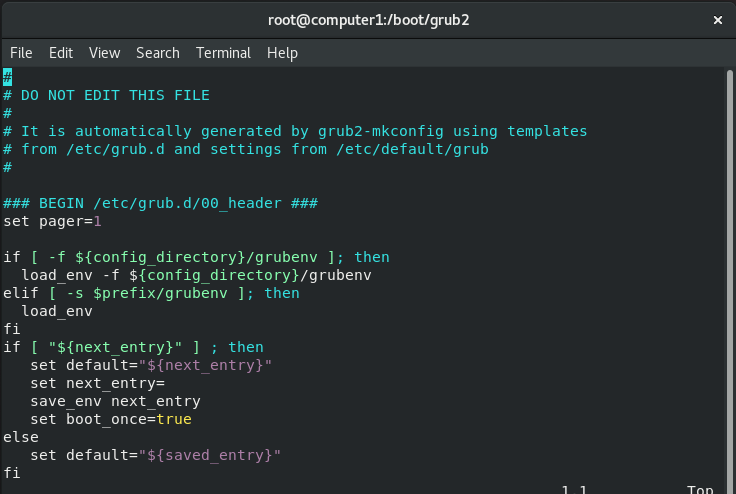This screenshot has width=736, height=494.
Task: Click the path /etc/default/grub
Action: 413,149
